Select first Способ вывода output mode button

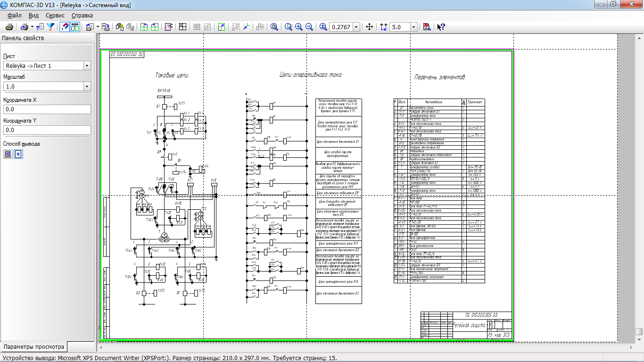click(x=8, y=154)
